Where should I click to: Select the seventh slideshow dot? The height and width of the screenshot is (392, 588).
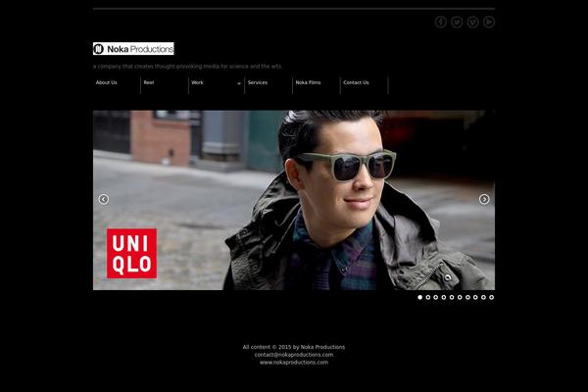coord(467,297)
